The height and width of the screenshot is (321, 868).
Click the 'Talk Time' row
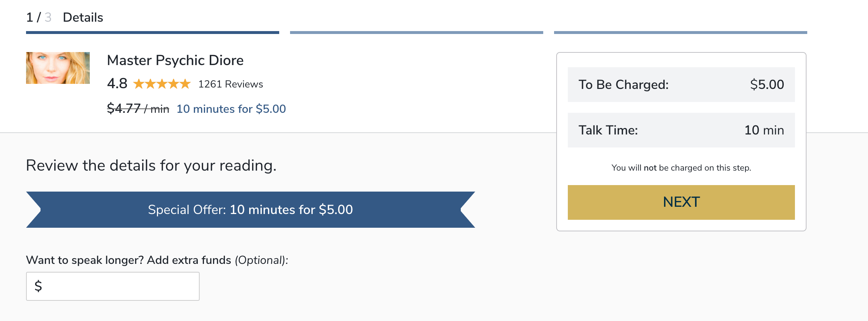coord(681,130)
